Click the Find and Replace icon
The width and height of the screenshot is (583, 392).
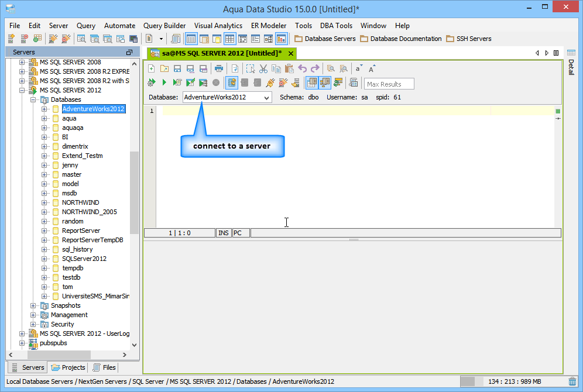(x=344, y=68)
